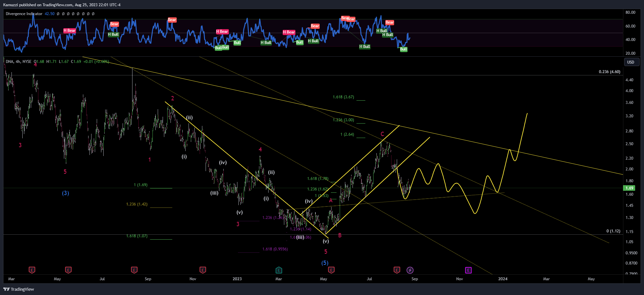Click the Sep 2023 label on time axis
Screen dimensions: 644x295
click(414, 279)
